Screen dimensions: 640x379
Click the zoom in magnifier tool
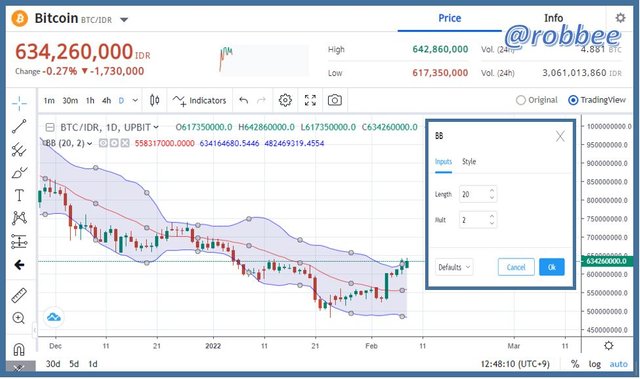19,318
